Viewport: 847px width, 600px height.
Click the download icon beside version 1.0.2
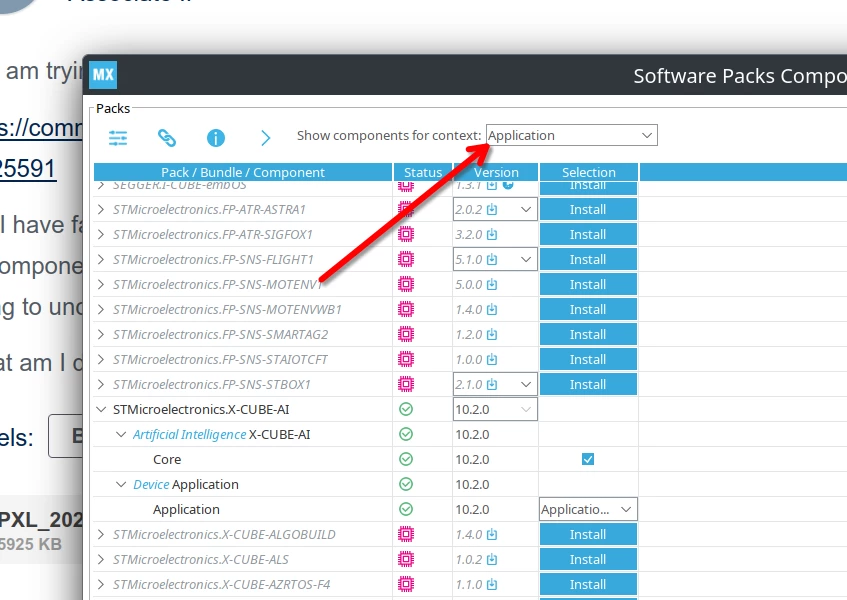pos(492,559)
